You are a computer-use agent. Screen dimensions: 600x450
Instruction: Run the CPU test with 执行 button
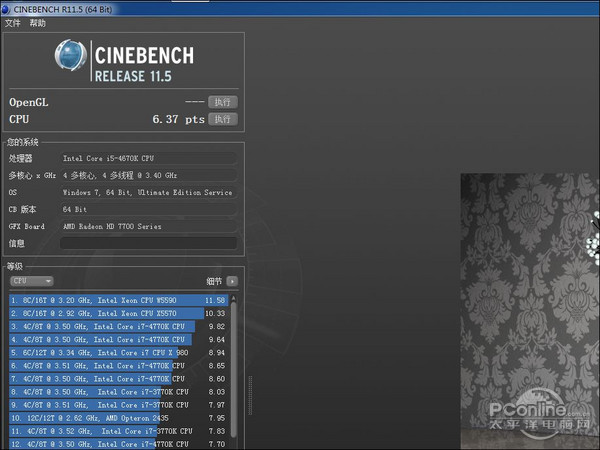[x=223, y=119]
